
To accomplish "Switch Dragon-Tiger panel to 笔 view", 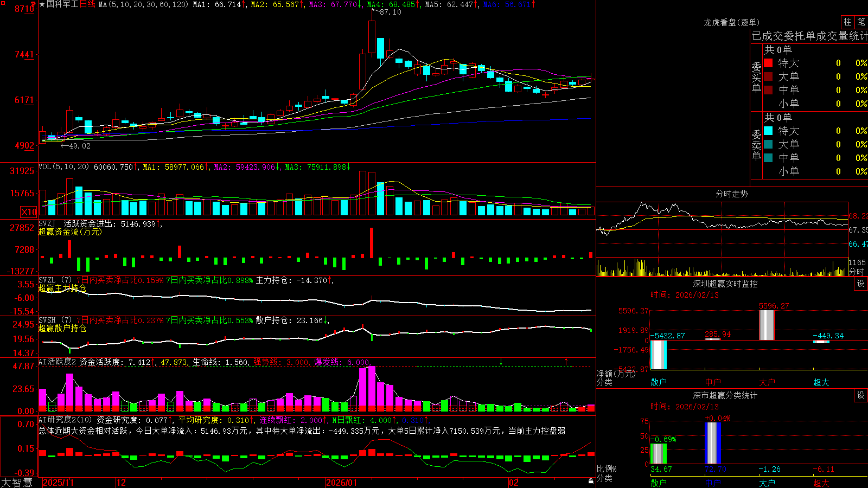I will (861, 22).
